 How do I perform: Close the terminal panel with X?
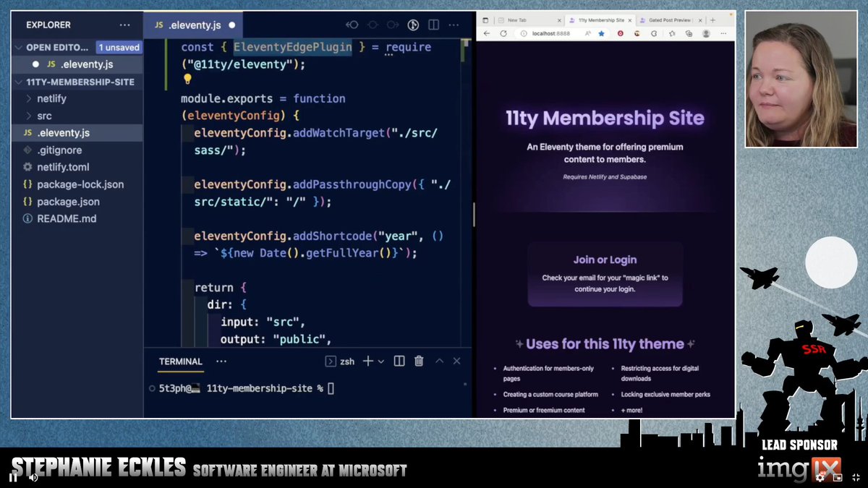click(456, 361)
